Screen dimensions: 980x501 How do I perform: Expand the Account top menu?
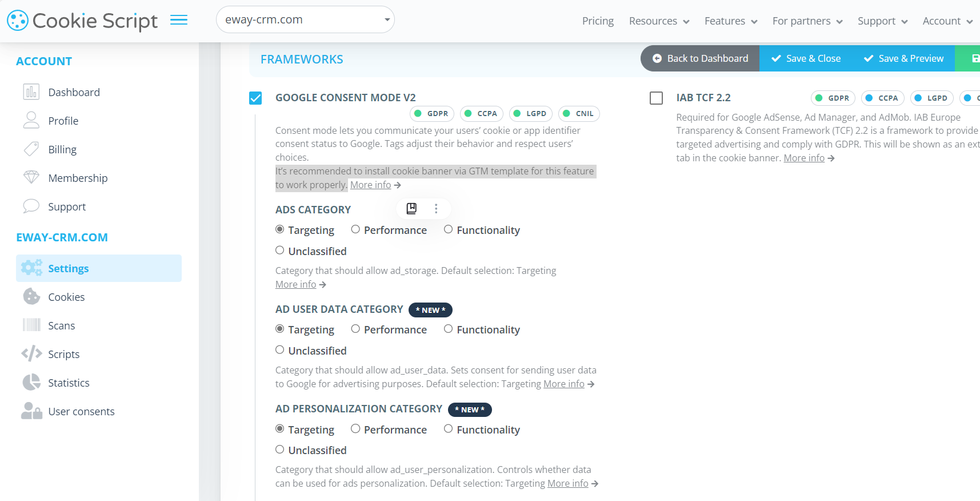[947, 21]
